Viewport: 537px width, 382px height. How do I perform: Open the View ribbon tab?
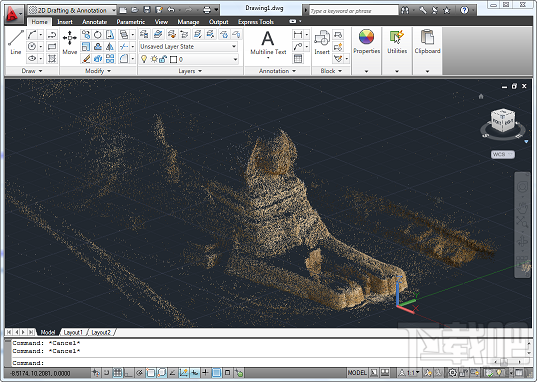[161, 22]
